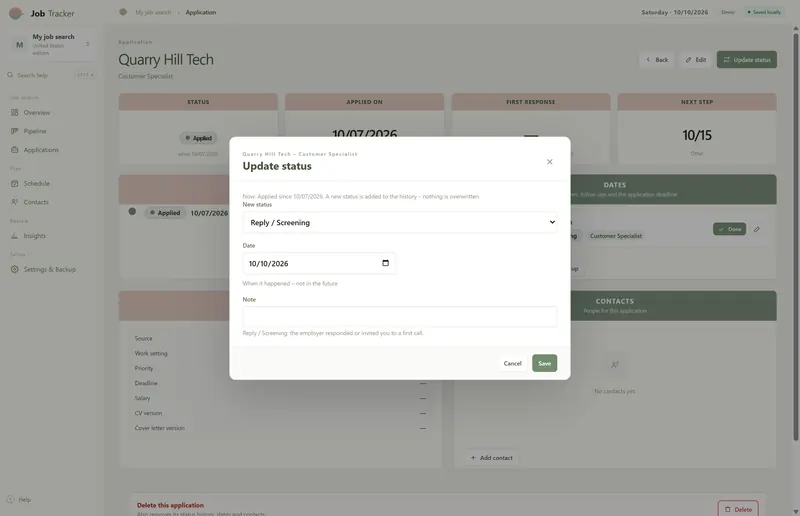
Task: Click the Job Tracker logo icon
Action: 16,13
